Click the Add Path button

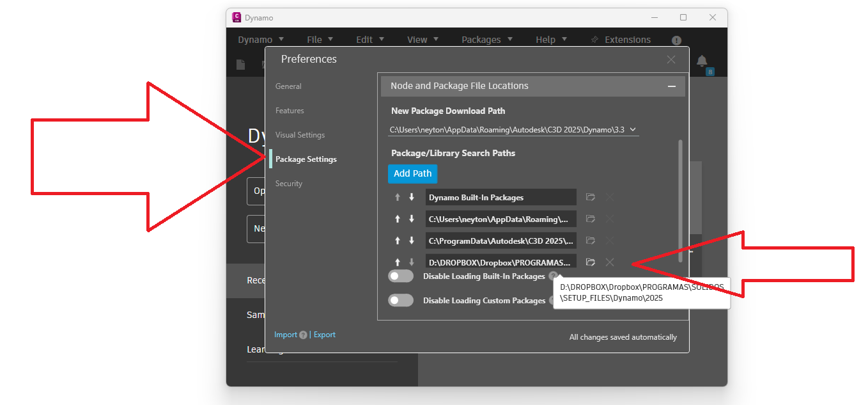click(412, 173)
